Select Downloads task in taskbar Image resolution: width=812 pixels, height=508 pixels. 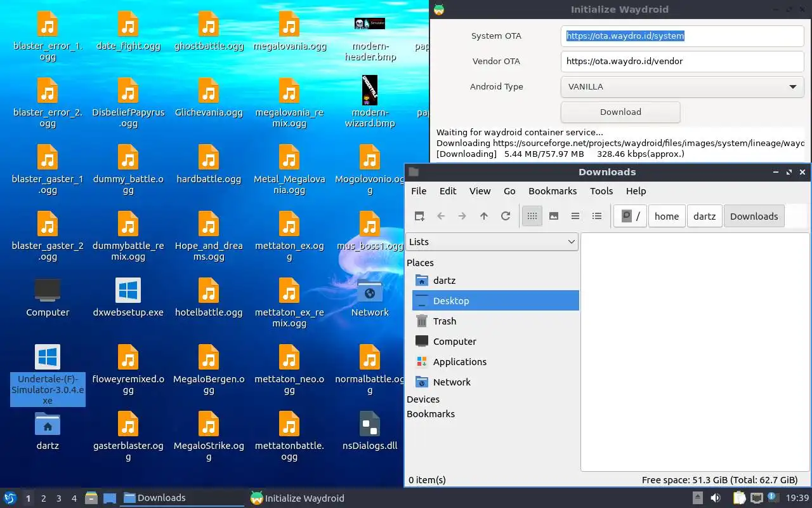point(182,498)
